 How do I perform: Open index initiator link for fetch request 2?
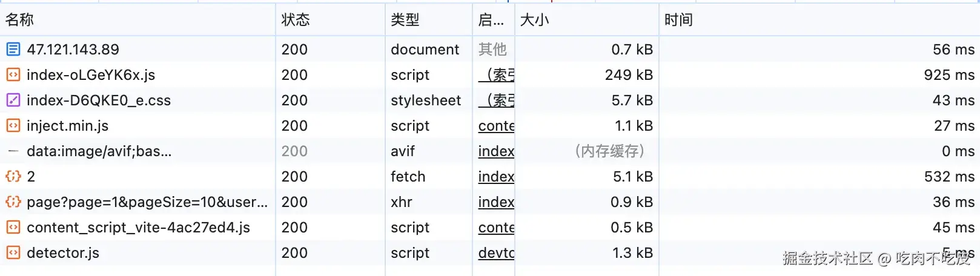(497, 176)
